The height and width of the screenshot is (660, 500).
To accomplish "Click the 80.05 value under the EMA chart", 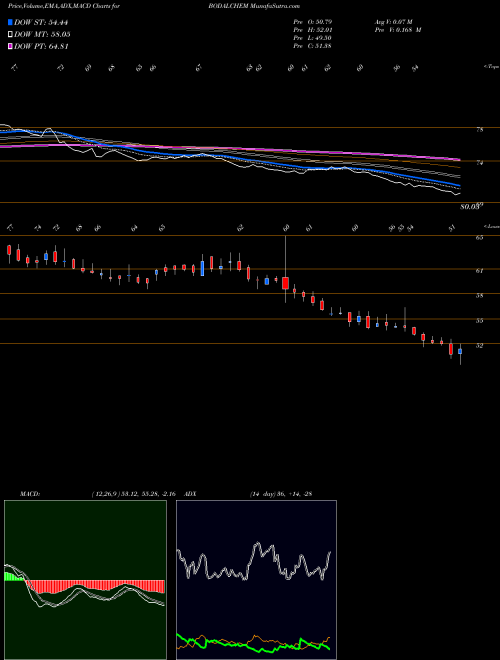I will click(x=471, y=206).
